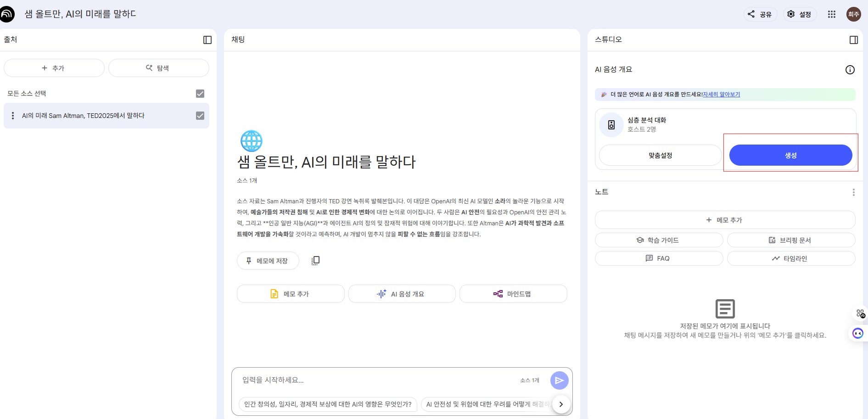Viewport: 868px width, 419px height.
Task: Follow the 자세히 알아보기 link
Action: (x=722, y=95)
